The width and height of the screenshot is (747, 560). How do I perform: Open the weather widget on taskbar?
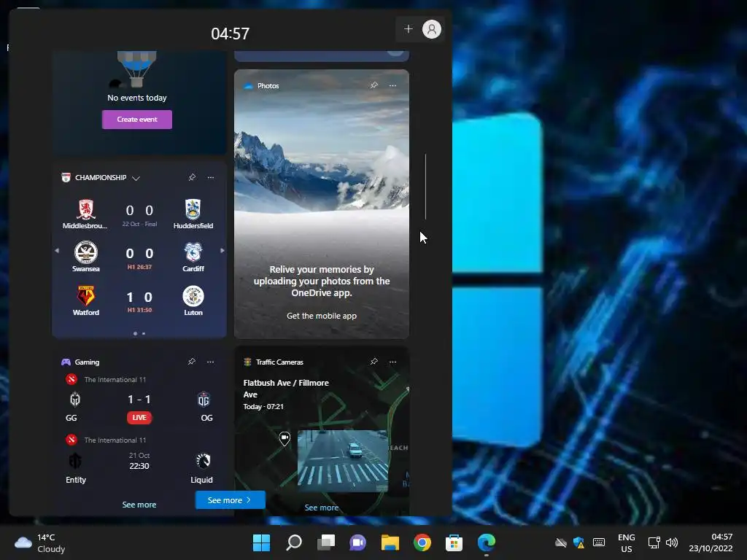[x=41, y=542]
